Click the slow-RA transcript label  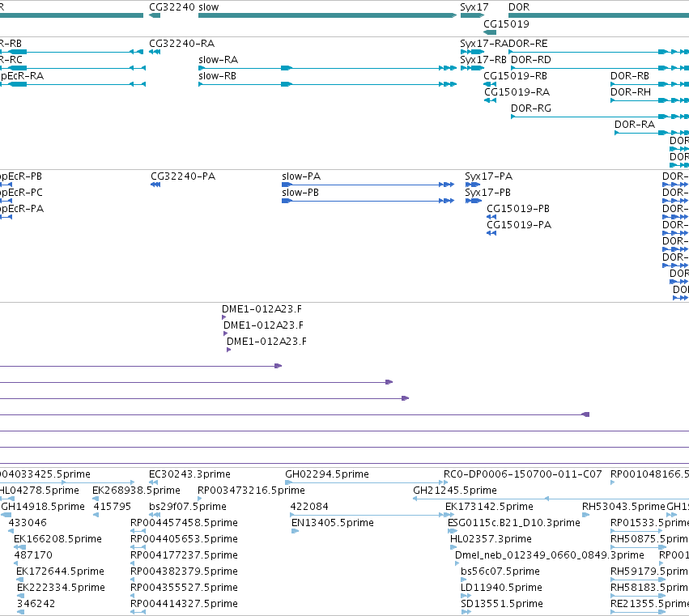(x=219, y=60)
